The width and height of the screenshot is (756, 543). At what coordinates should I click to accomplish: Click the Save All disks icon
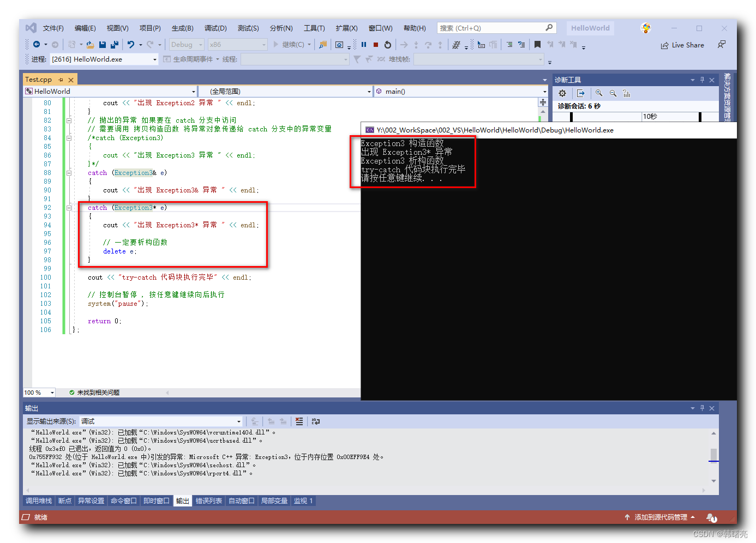point(115,45)
